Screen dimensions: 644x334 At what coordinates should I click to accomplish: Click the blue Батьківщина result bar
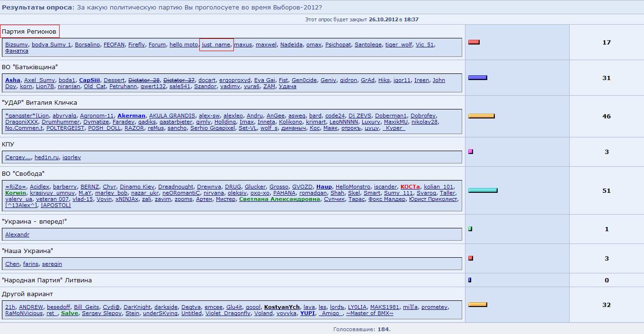(477, 78)
